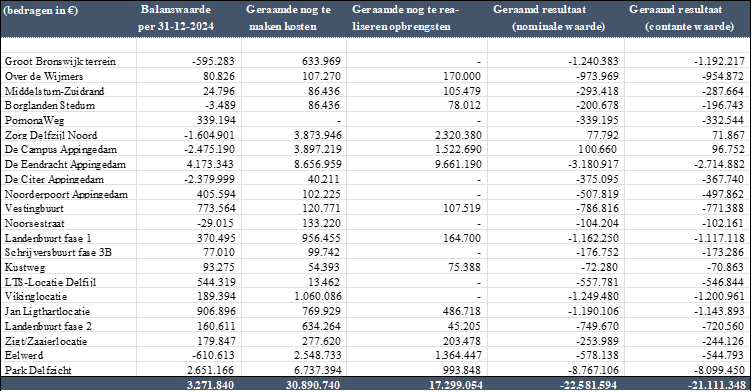Click the Park Delfzicht row label
The height and width of the screenshot is (392, 752).
(38, 370)
